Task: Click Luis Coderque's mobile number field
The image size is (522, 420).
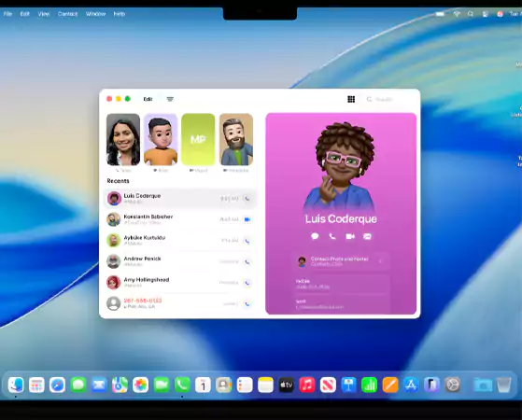Action: tap(341, 284)
